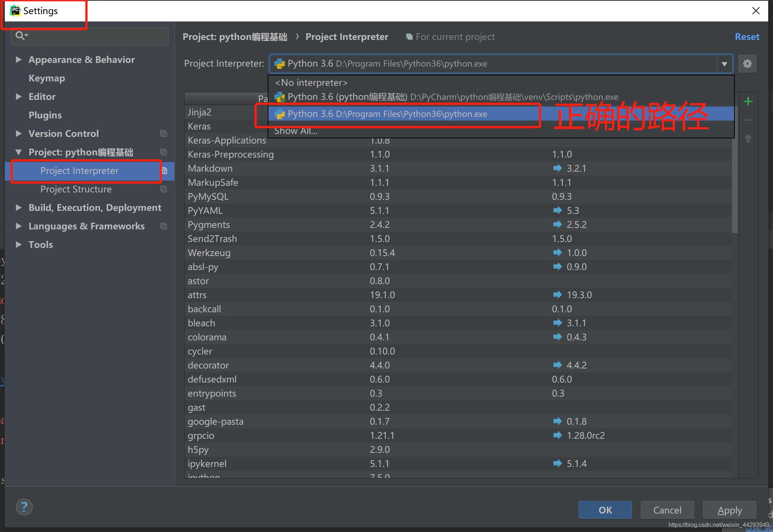Click copy icon next to Languages & Frameworks

[164, 226]
